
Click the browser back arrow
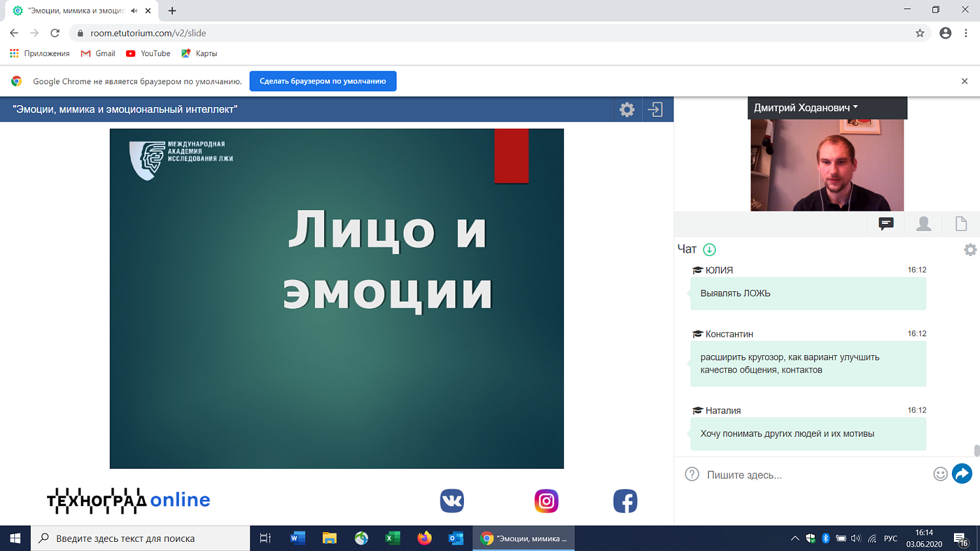pyautogui.click(x=14, y=33)
